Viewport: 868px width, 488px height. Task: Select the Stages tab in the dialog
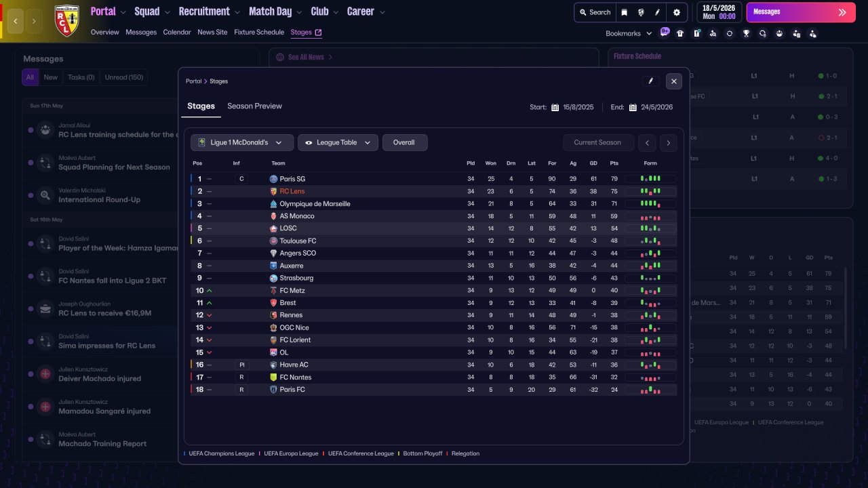(x=201, y=106)
